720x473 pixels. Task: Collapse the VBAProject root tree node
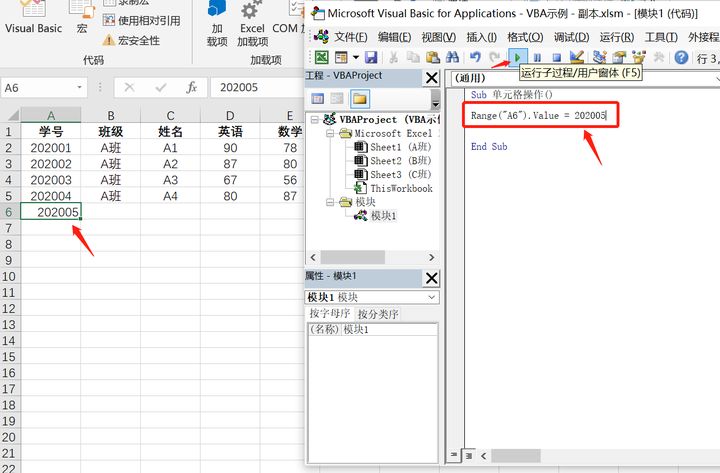click(314, 120)
